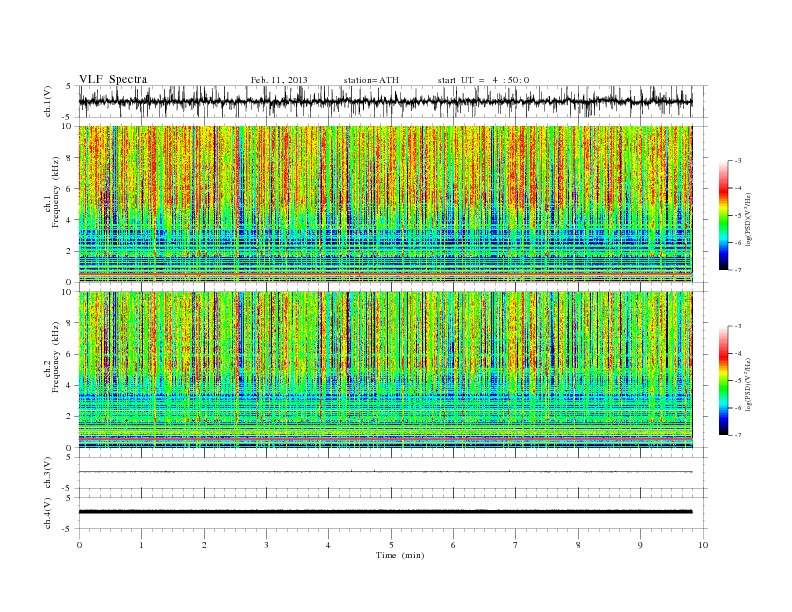This screenshot has height=612, width=792.
Task: Select the date text "Feb. 11, 2013"
Action: 279,80
